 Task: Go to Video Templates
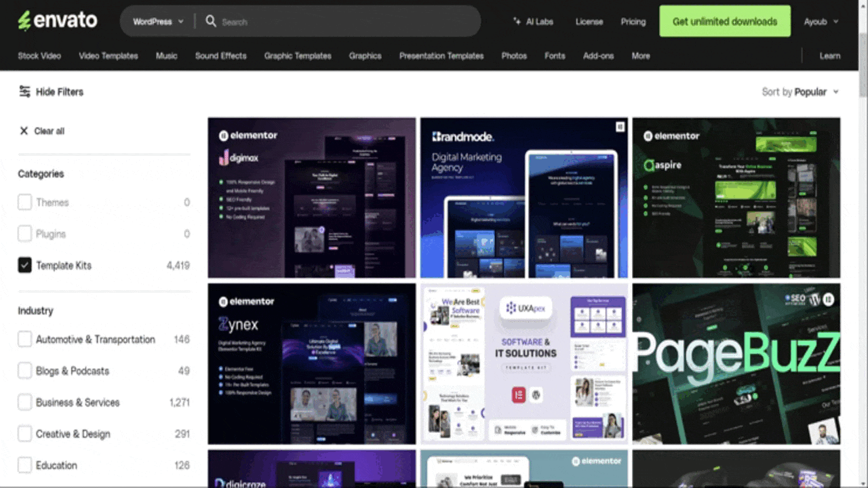pyautogui.click(x=108, y=56)
